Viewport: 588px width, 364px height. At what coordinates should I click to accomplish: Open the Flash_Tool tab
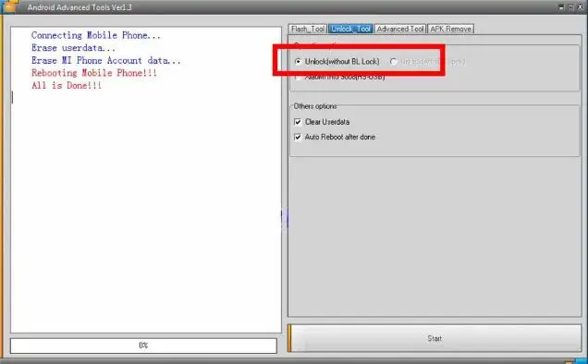pyautogui.click(x=308, y=29)
